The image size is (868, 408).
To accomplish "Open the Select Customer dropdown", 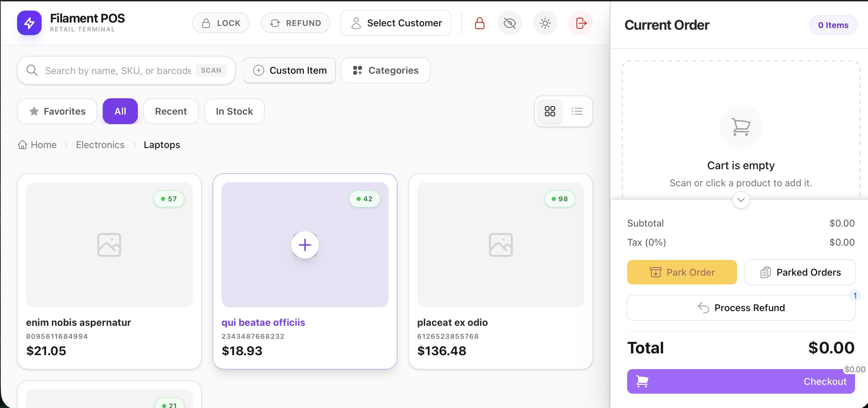I will (396, 23).
